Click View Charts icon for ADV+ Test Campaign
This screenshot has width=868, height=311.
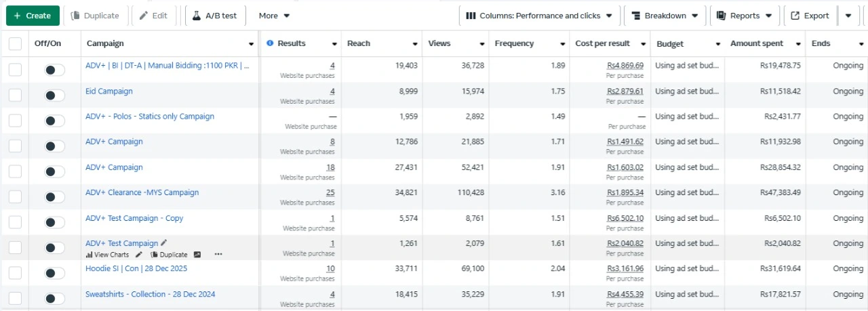click(89, 255)
